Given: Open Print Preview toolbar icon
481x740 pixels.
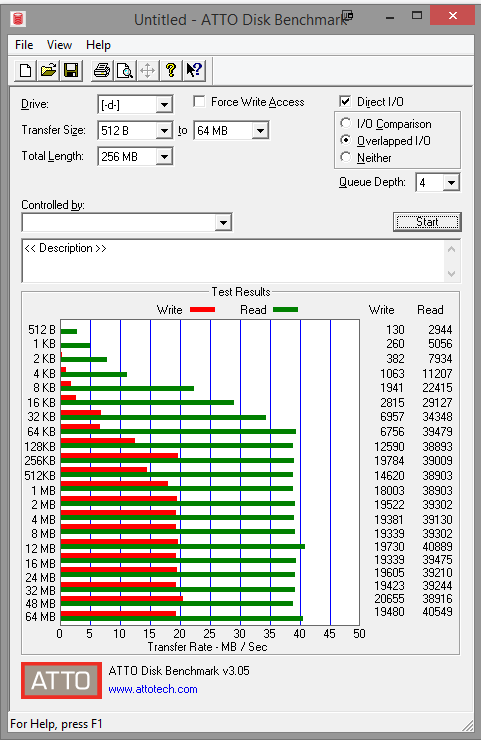Looking at the screenshot, I should point(125,71).
